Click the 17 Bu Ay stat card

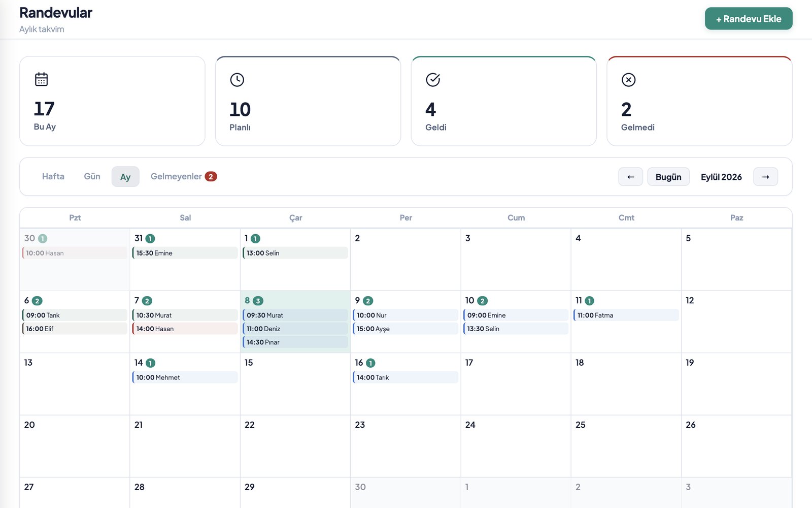coord(112,101)
